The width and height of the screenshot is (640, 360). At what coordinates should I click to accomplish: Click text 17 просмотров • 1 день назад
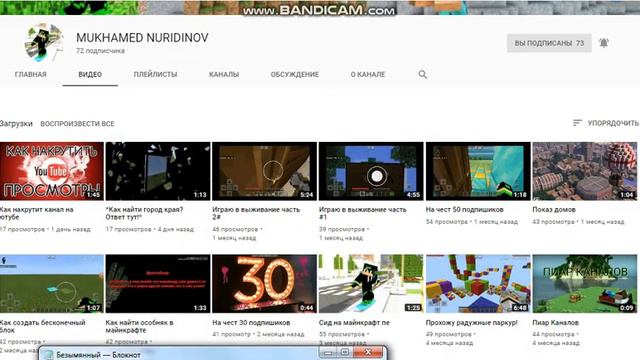coord(45,229)
